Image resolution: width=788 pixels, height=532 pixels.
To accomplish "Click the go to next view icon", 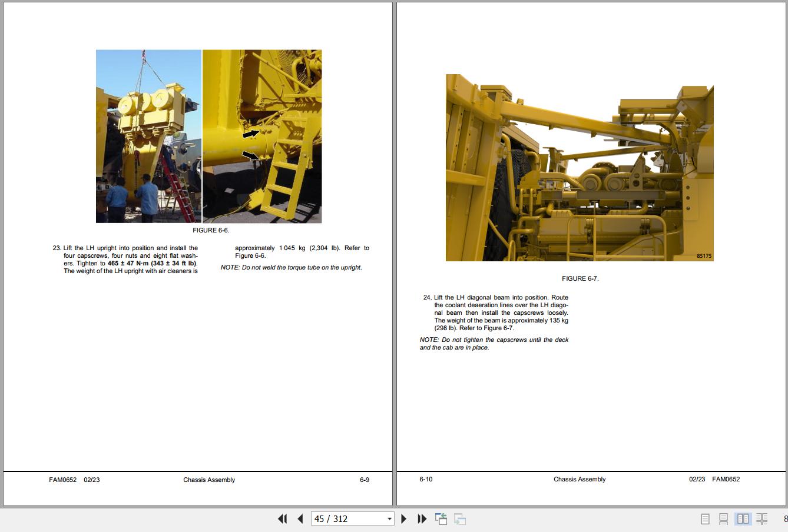I will tap(460, 518).
